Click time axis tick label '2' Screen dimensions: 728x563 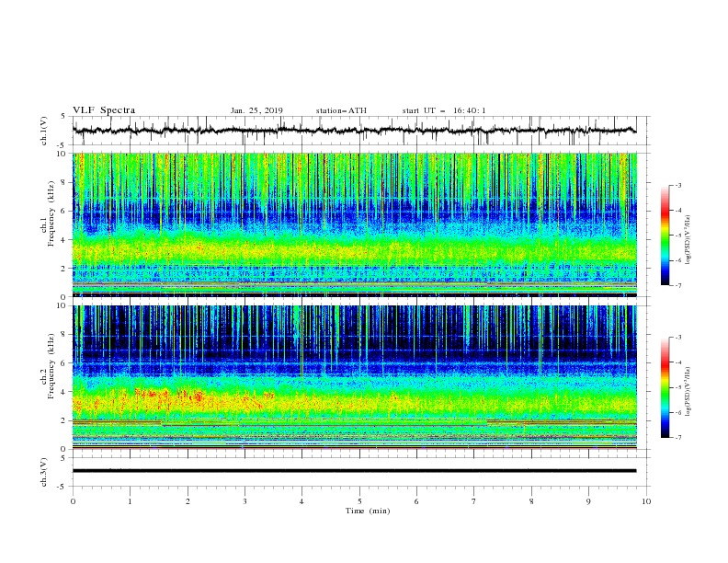click(188, 501)
